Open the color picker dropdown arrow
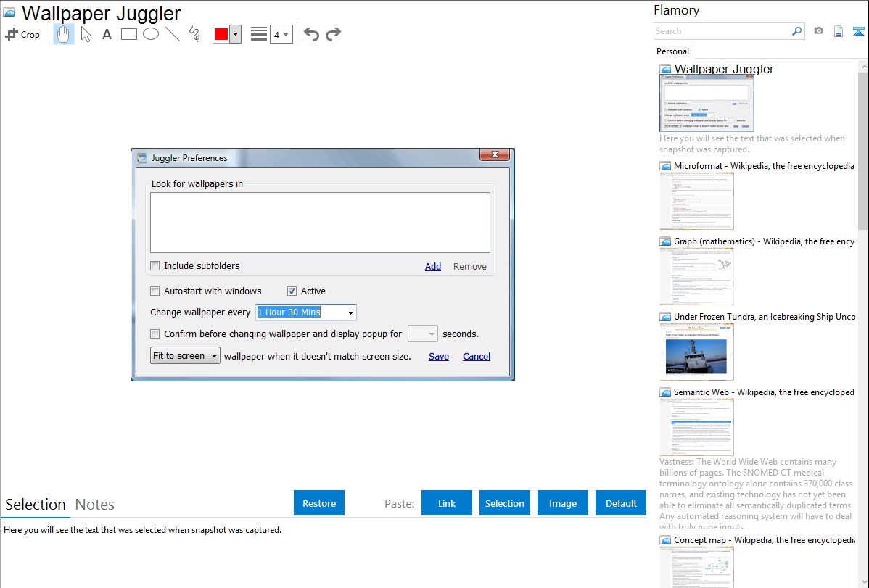The width and height of the screenshot is (869, 588). (x=236, y=34)
